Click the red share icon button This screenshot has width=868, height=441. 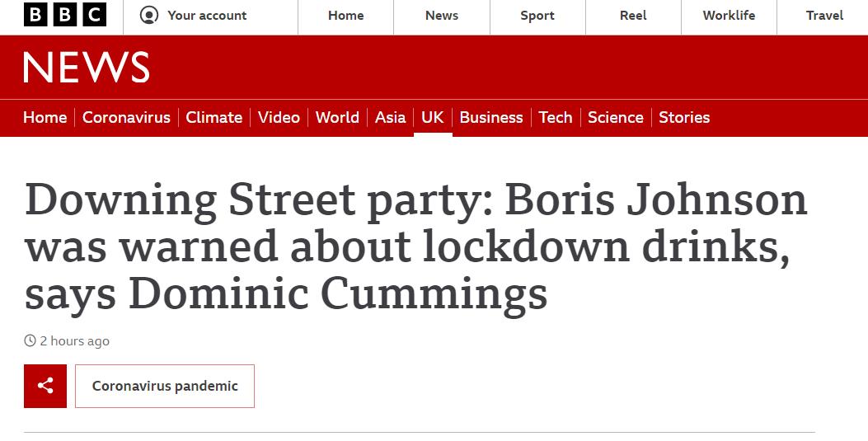tap(45, 386)
